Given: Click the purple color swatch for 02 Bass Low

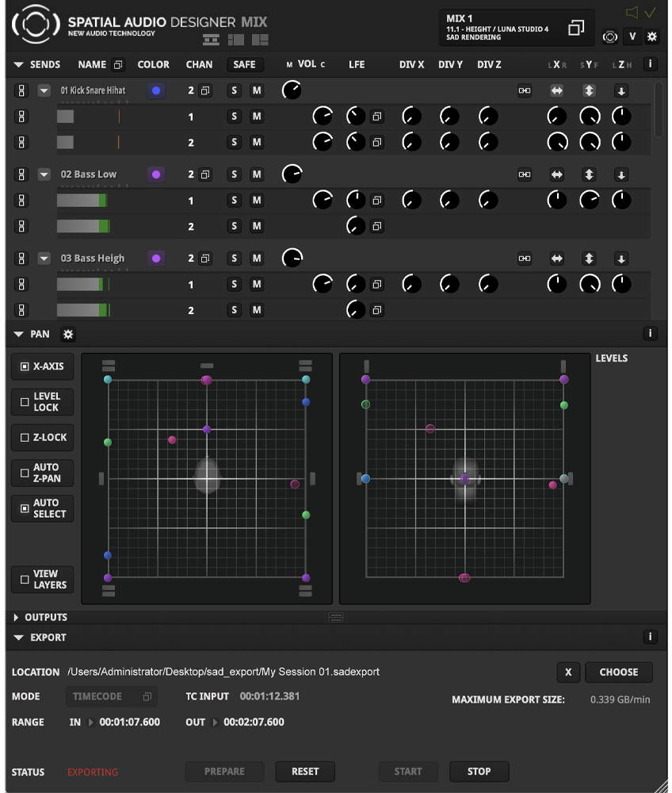Looking at the screenshot, I should tap(156, 174).
